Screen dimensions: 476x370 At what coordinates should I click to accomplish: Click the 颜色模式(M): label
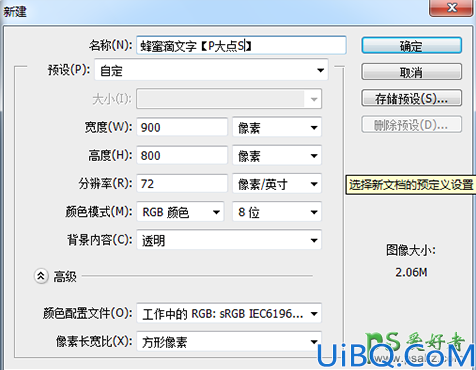click(99, 212)
